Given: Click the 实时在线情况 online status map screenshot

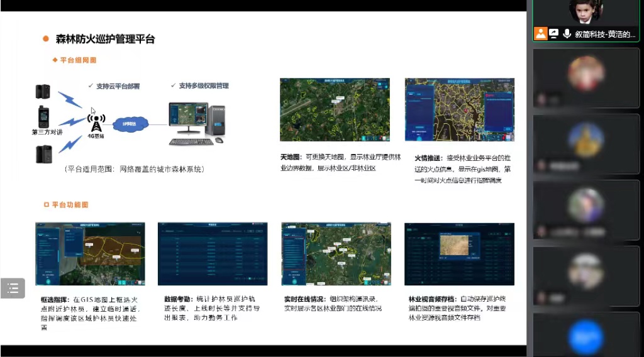Looking at the screenshot, I should pyautogui.click(x=336, y=254).
